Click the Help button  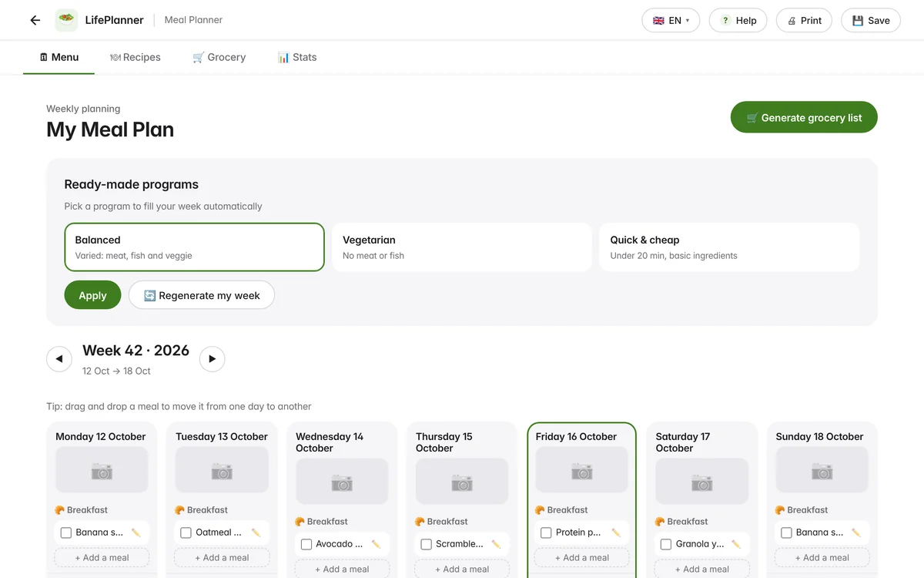tap(738, 21)
